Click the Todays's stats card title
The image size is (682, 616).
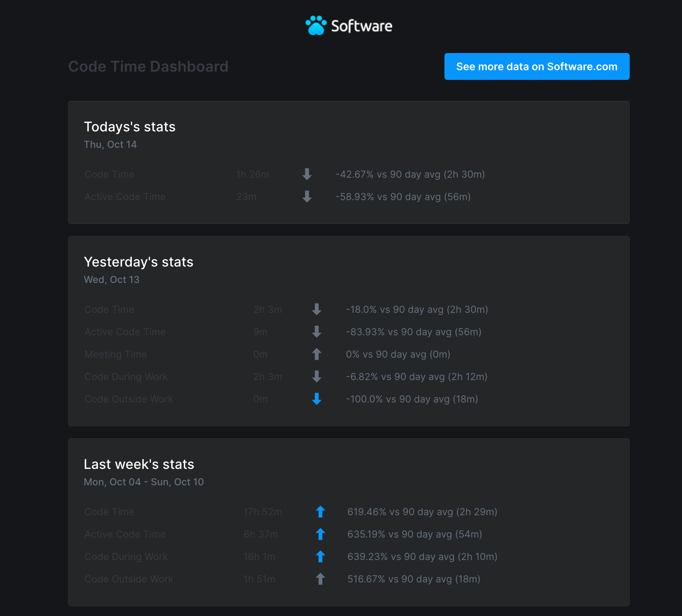pyautogui.click(x=130, y=127)
